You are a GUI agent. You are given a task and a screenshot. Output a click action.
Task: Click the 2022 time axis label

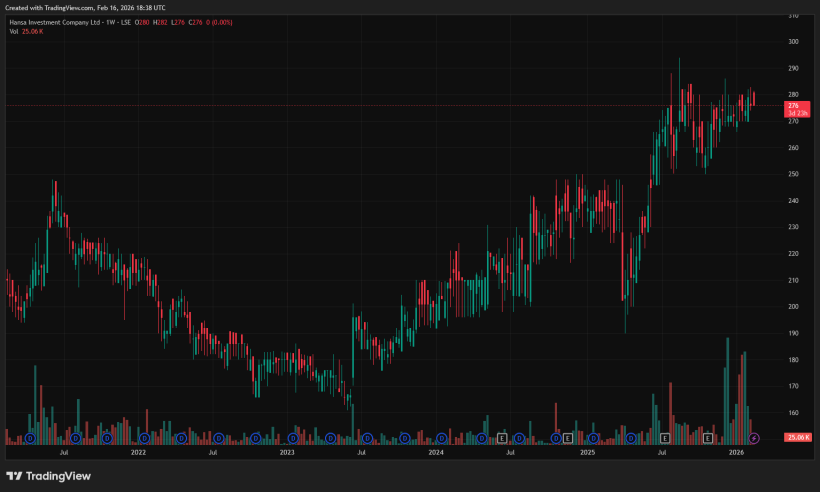coord(138,453)
